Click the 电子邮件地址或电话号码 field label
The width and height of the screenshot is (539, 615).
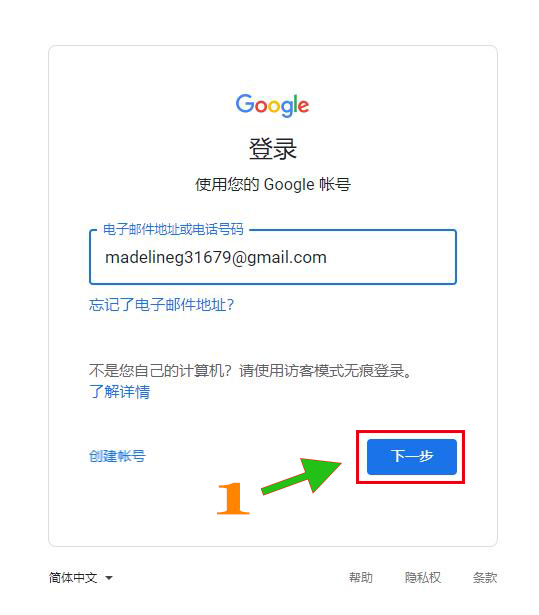[173, 229]
